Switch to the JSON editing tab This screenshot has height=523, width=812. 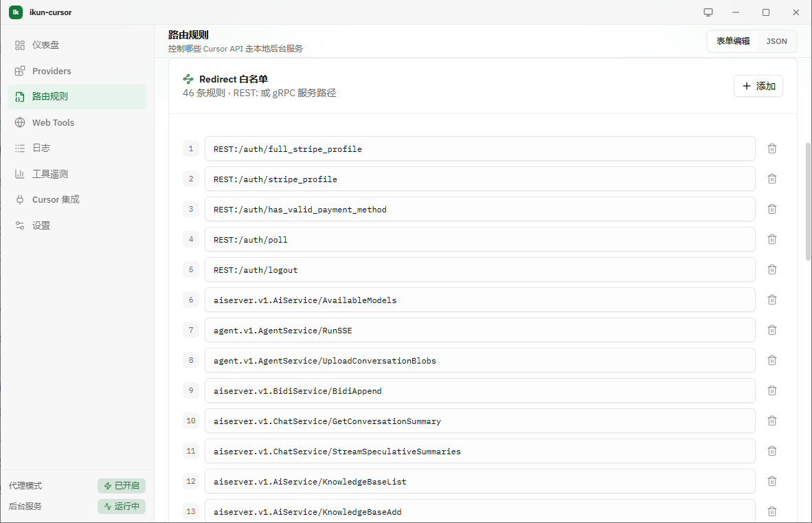(776, 41)
